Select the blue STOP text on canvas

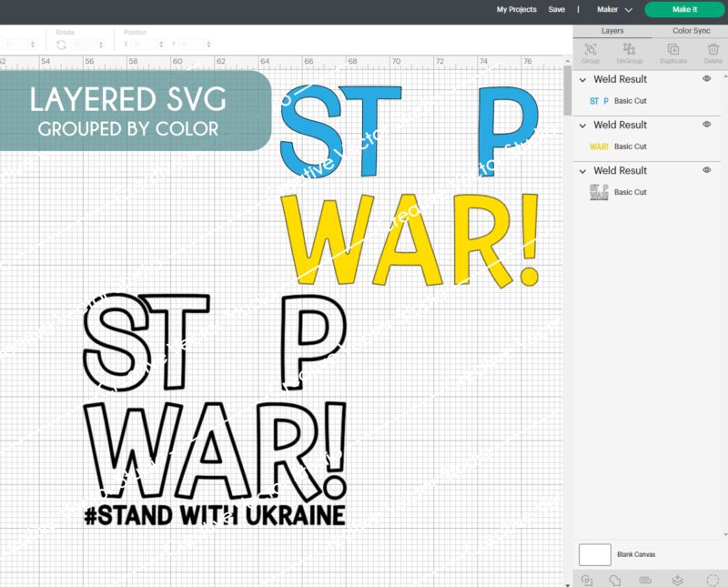point(409,131)
